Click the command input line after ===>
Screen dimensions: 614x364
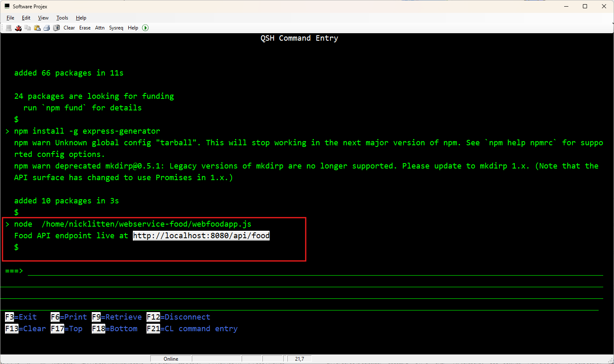point(315,271)
